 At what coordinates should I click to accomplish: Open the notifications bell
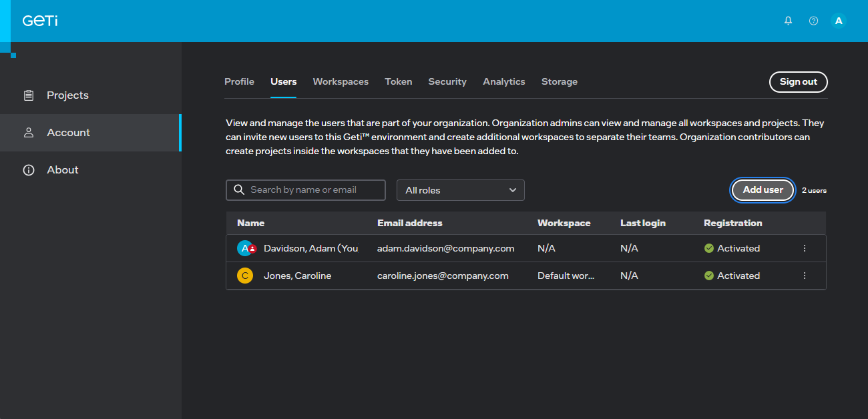(x=788, y=21)
